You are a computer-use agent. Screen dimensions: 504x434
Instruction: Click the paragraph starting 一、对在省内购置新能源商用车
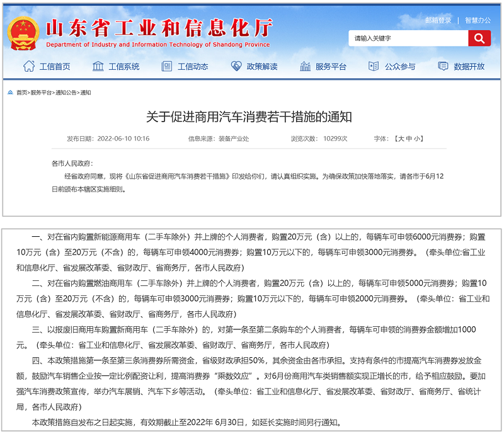(251, 253)
